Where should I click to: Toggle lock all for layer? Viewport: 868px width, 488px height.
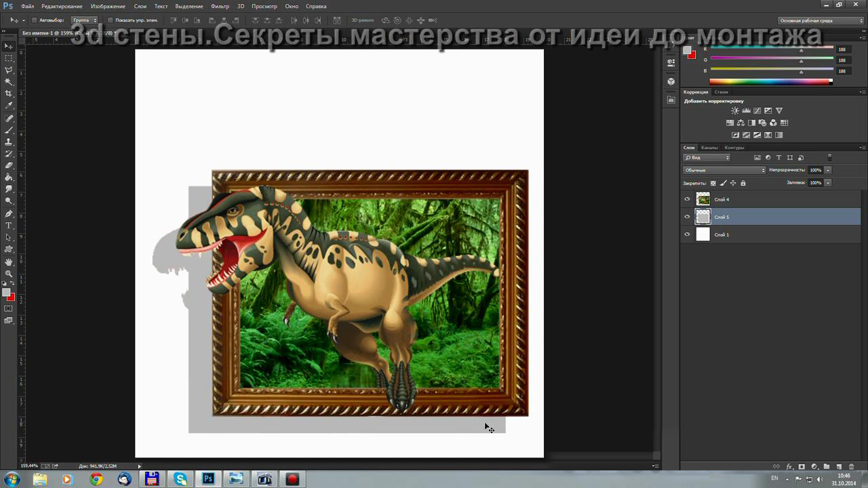[x=743, y=183]
